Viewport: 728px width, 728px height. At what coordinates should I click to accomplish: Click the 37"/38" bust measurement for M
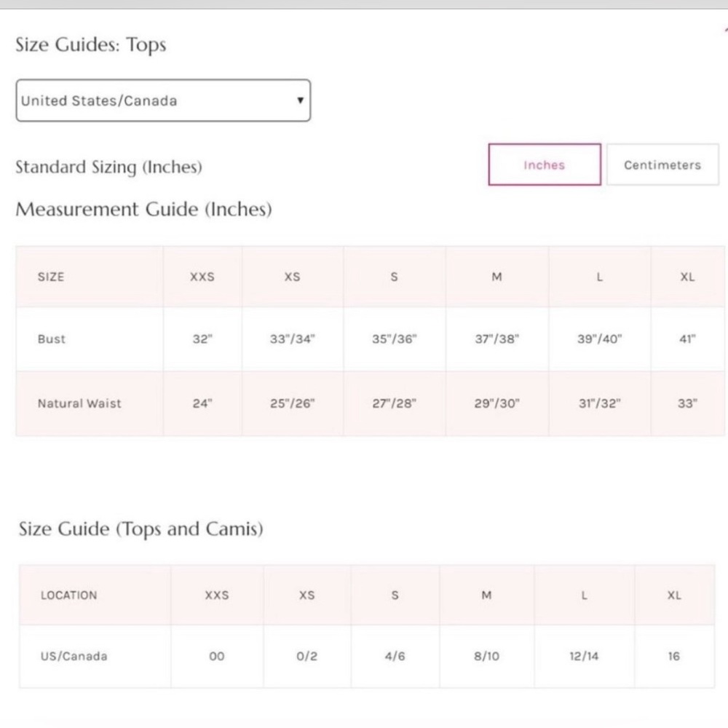[496, 339]
